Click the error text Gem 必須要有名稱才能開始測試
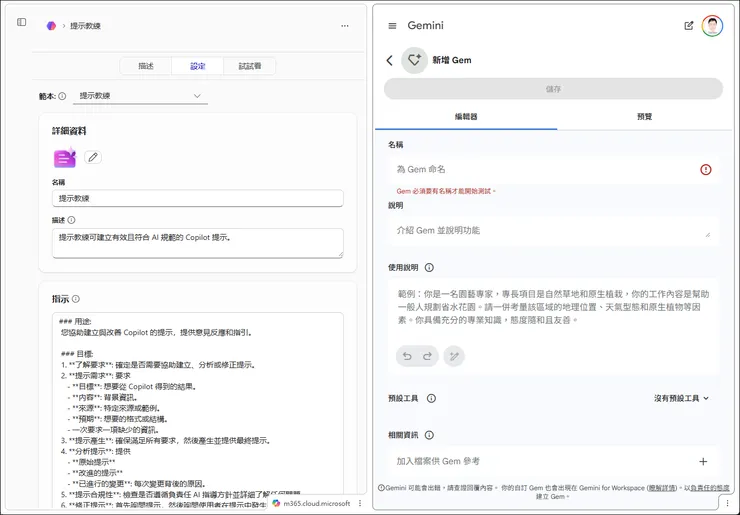740x515 pixels. click(446, 191)
